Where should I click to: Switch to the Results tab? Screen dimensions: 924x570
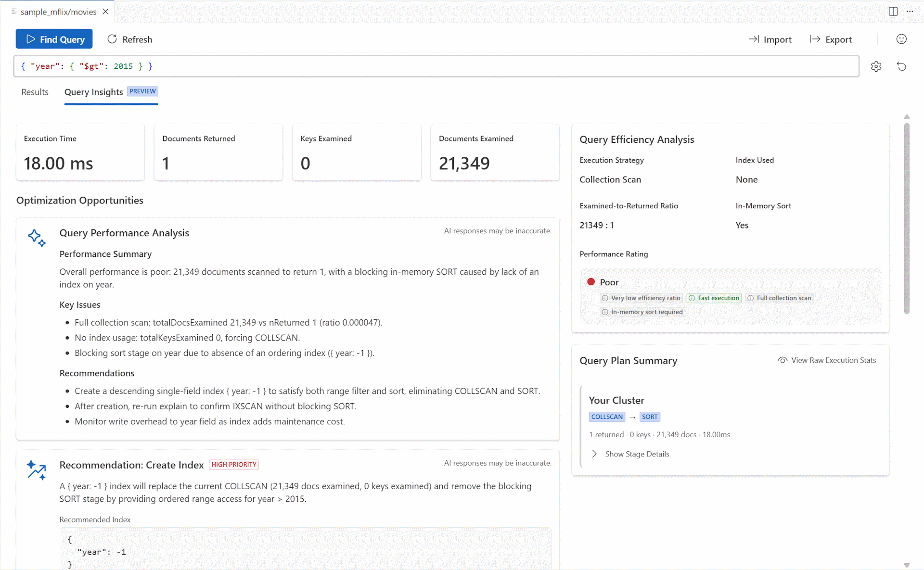point(35,92)
